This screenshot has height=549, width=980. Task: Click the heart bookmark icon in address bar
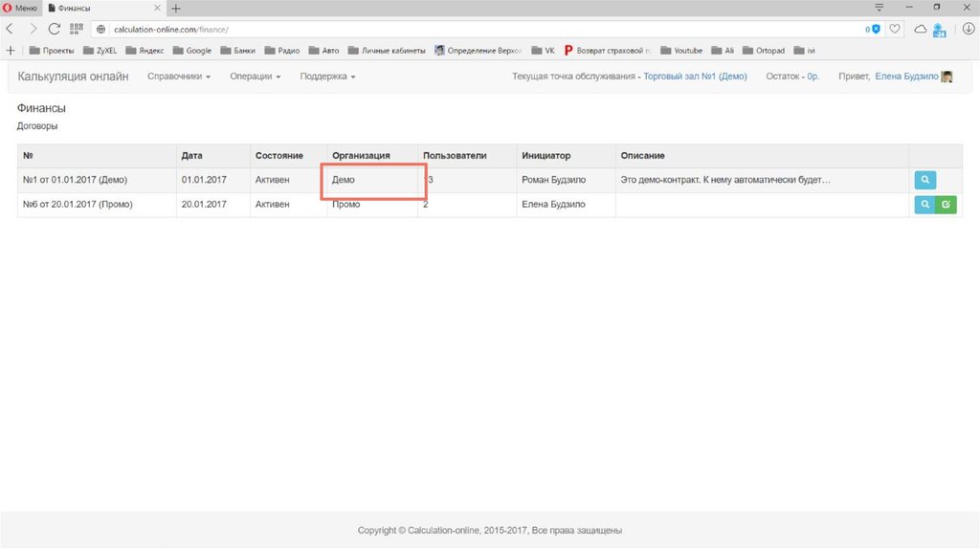pos(895,30)
